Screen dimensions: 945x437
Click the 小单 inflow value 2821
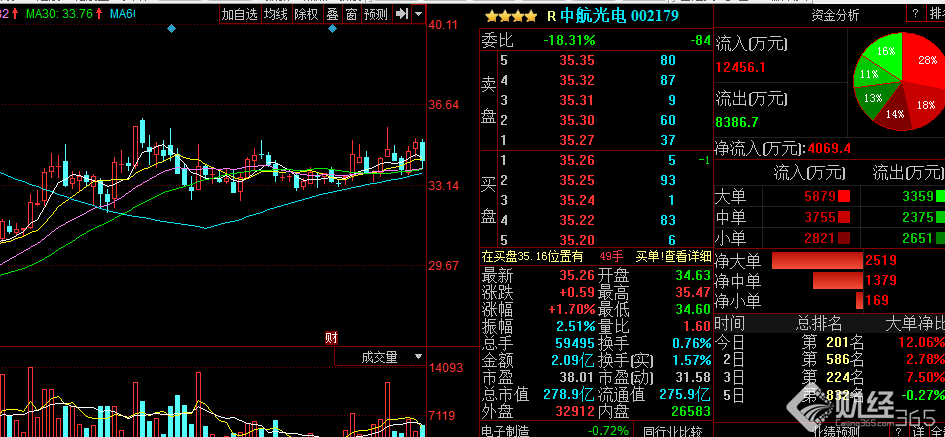coord(819,237)
